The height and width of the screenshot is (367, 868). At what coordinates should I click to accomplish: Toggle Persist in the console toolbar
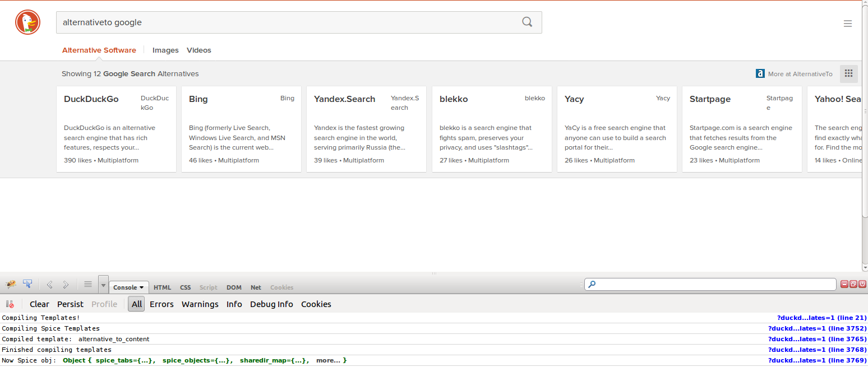click(x=70, y=304)
